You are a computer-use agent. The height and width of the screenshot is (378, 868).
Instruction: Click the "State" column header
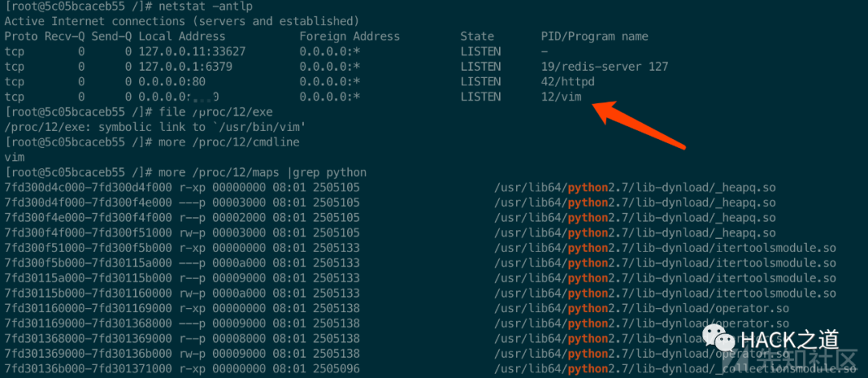coord(477,36)
